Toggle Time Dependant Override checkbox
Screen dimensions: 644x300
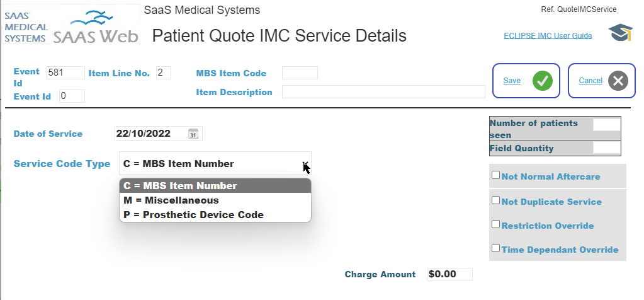point(495,248)
